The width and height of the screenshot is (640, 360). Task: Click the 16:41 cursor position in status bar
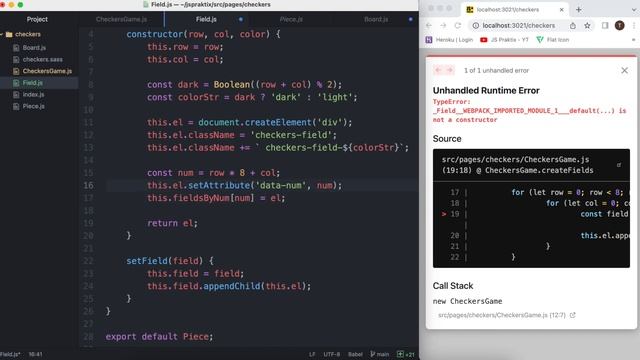click(36, 354)
